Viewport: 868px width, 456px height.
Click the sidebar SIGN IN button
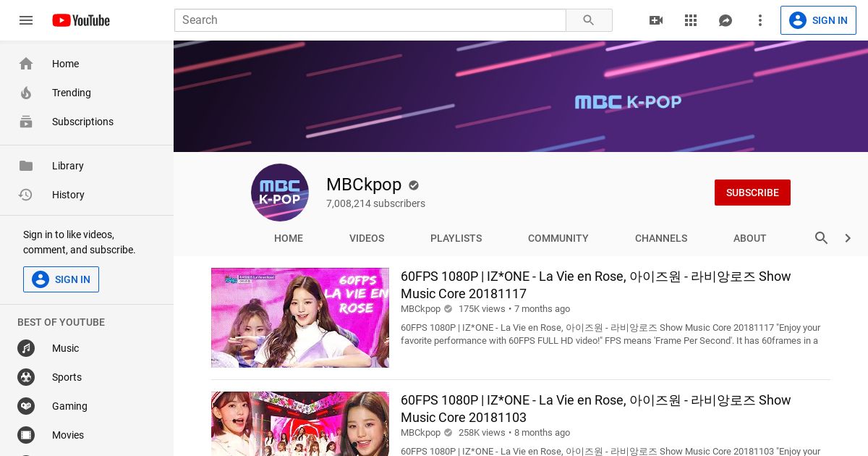[x=61, y=279]
